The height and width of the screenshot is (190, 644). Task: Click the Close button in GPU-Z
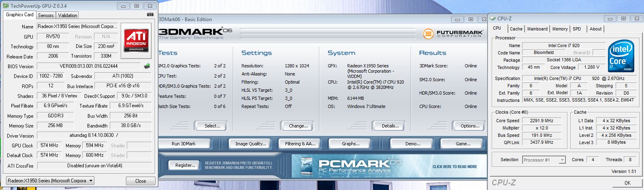[141, 181]
